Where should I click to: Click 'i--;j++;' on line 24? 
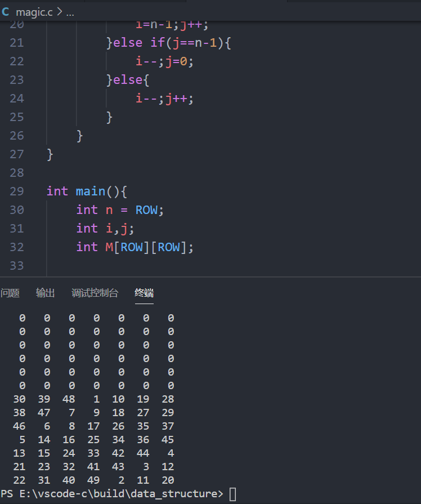tap(164, 99)
